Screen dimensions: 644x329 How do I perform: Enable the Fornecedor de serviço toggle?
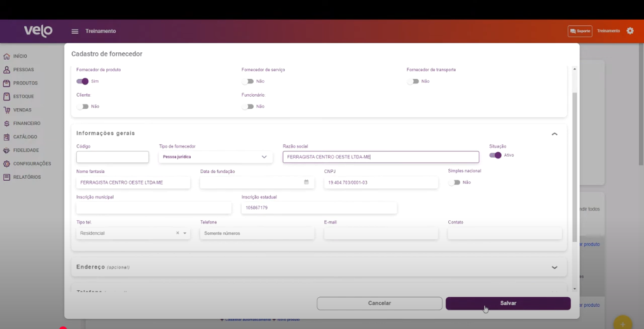(x=248, y=81)
